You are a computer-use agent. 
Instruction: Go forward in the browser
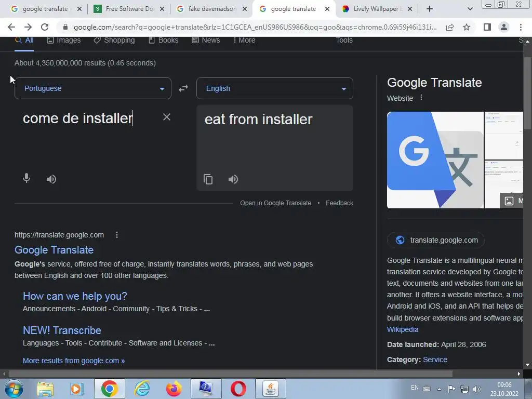pos(28,27)
